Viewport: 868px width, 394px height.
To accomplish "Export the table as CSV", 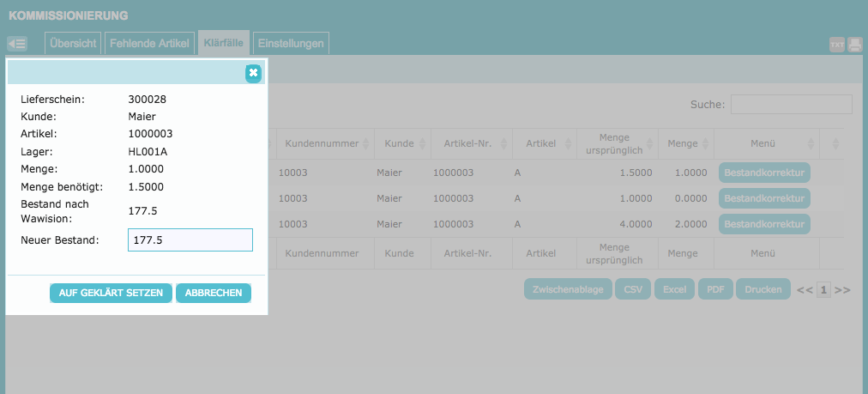I will click(x=633, y=289).
